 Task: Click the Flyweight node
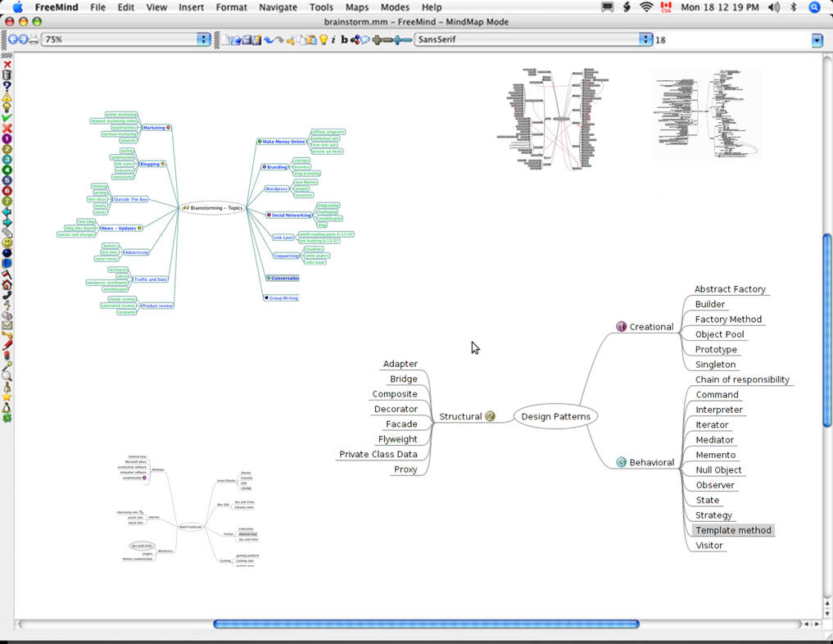[x=397, y=439]
